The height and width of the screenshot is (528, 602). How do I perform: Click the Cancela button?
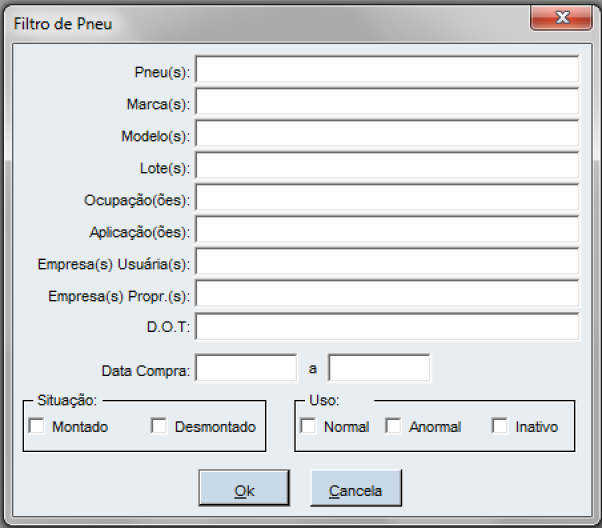pos(356,490)
